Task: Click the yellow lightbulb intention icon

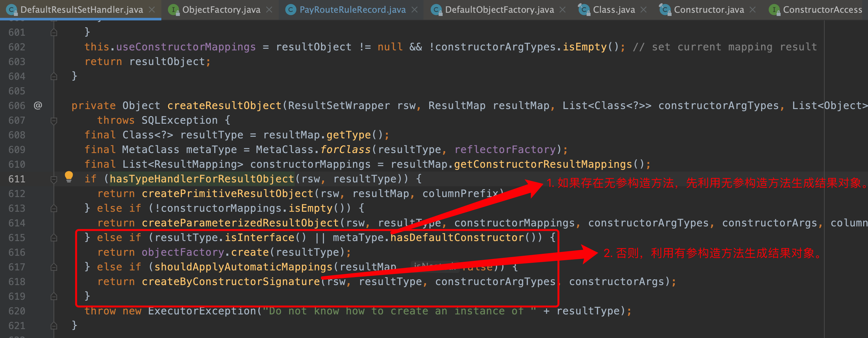Action: click(x=69, y=176)
